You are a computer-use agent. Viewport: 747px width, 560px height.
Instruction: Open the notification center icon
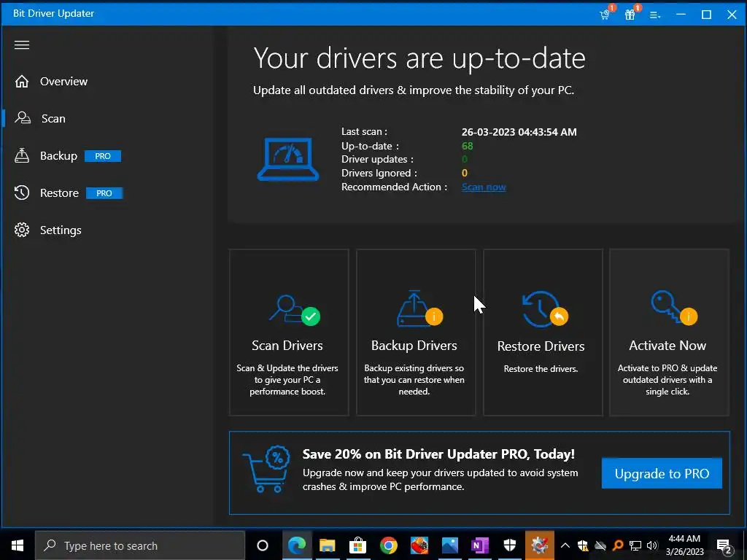point(724,546)
